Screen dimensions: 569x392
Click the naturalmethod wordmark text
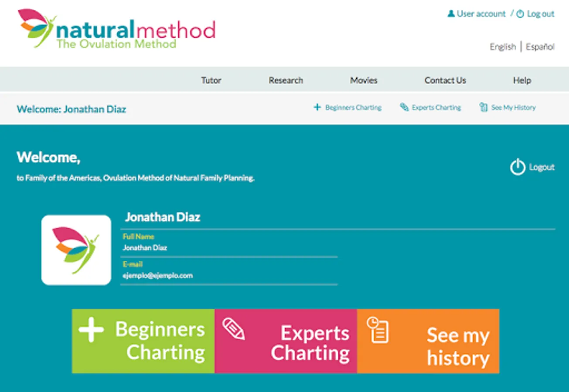pyautogui.click(x=136, y=30)
